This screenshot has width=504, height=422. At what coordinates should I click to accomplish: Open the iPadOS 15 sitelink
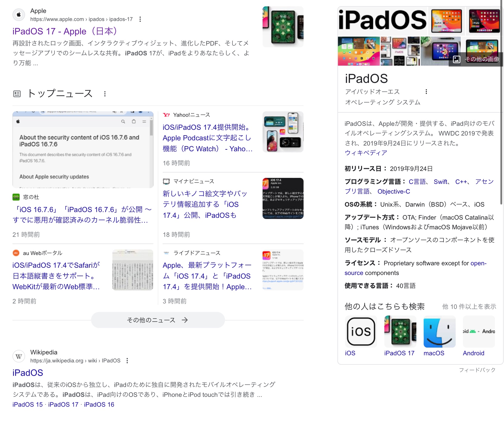point(27,404)
